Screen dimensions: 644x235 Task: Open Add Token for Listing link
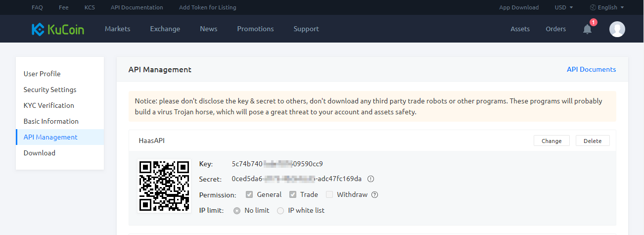point(208,7)
